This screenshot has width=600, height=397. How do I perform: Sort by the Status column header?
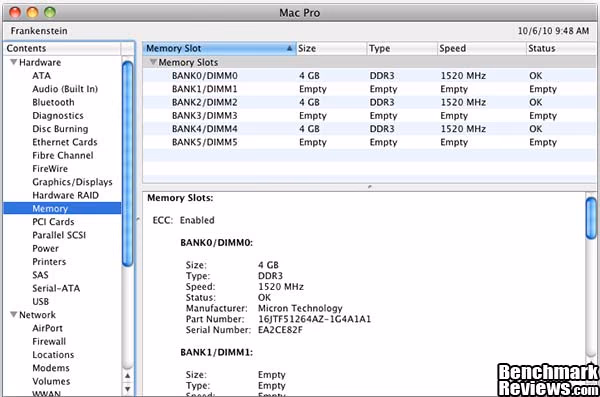tap(561, 48)
